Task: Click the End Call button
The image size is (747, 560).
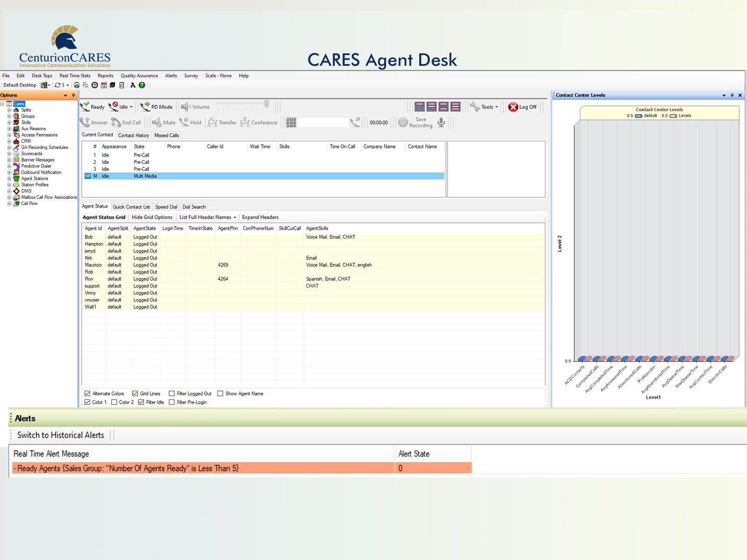Action: (x=126, y=122)
